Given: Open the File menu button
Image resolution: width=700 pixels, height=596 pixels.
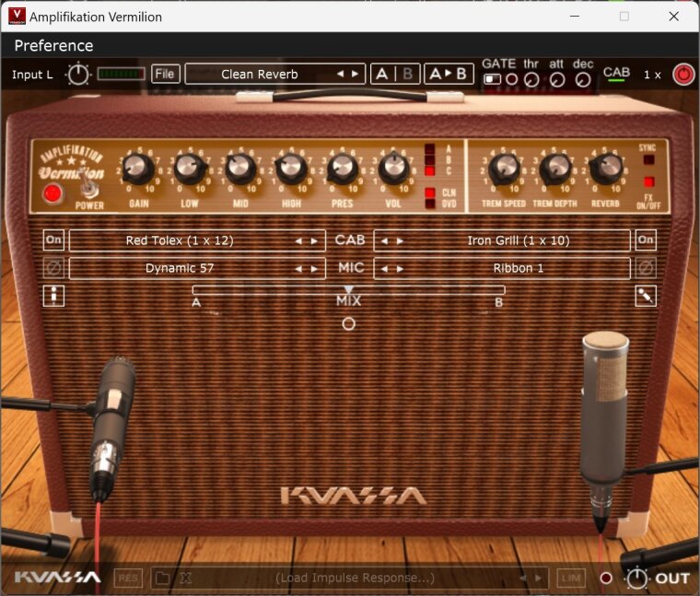Looking at the screenshot, I should (165, 74).
